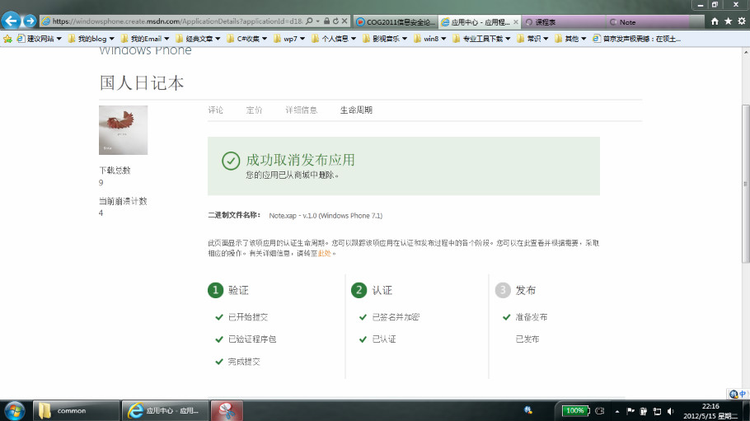Stop loading using the X in address bar
Screen dimensions: 750x421
344,21
